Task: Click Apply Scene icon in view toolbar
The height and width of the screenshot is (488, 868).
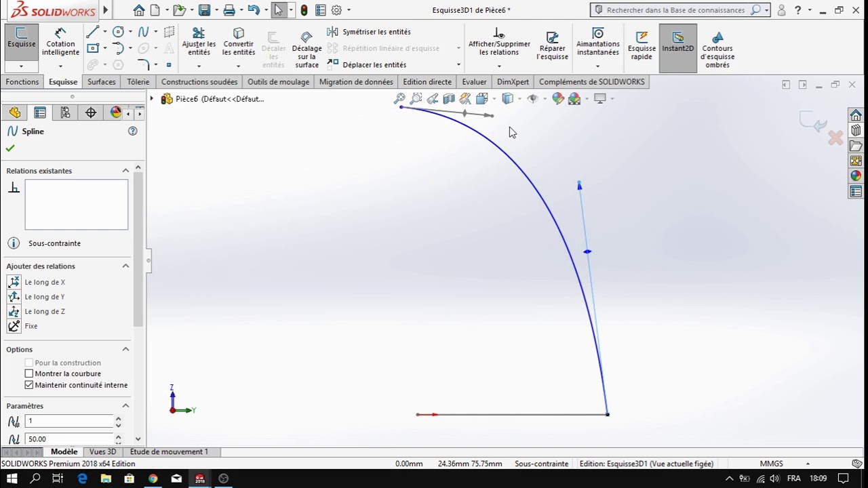Action: (574, 99)
